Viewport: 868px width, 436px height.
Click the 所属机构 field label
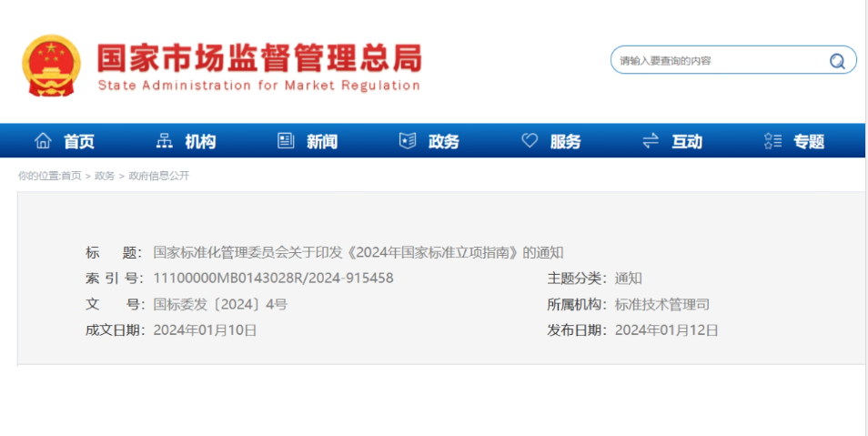coord(577,304)
